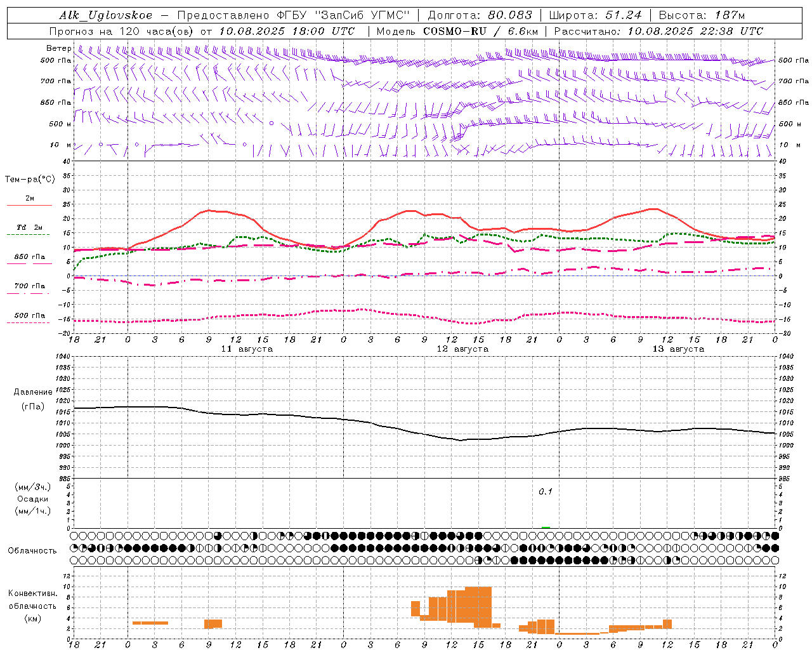Click the 0.1 precipitation value
This screenshot has height=650, width=812.
546,492
